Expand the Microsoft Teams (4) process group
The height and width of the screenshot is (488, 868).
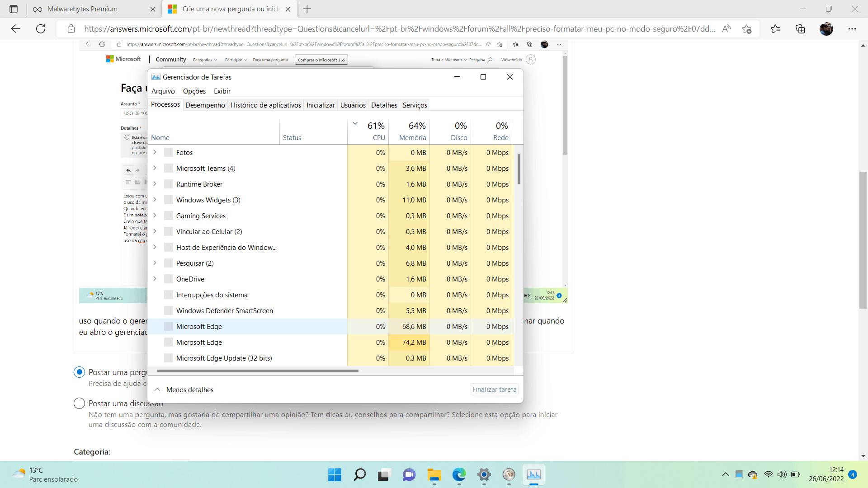155,168
